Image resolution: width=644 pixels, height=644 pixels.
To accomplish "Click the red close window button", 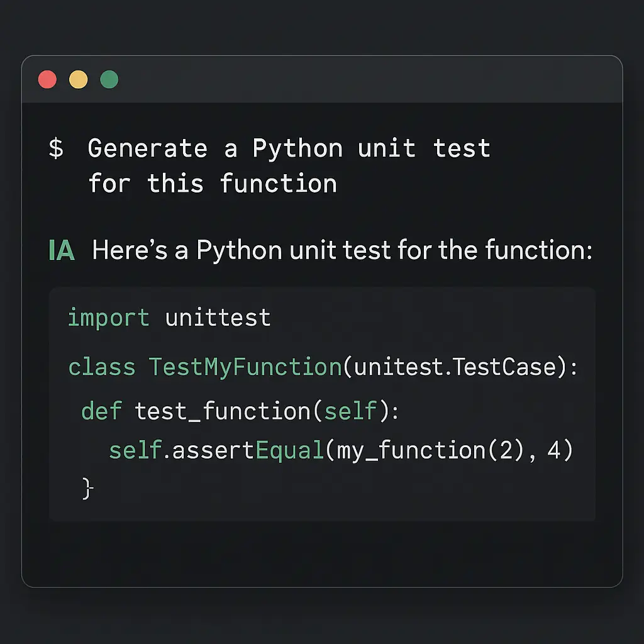I will click(x=47, y=80).
